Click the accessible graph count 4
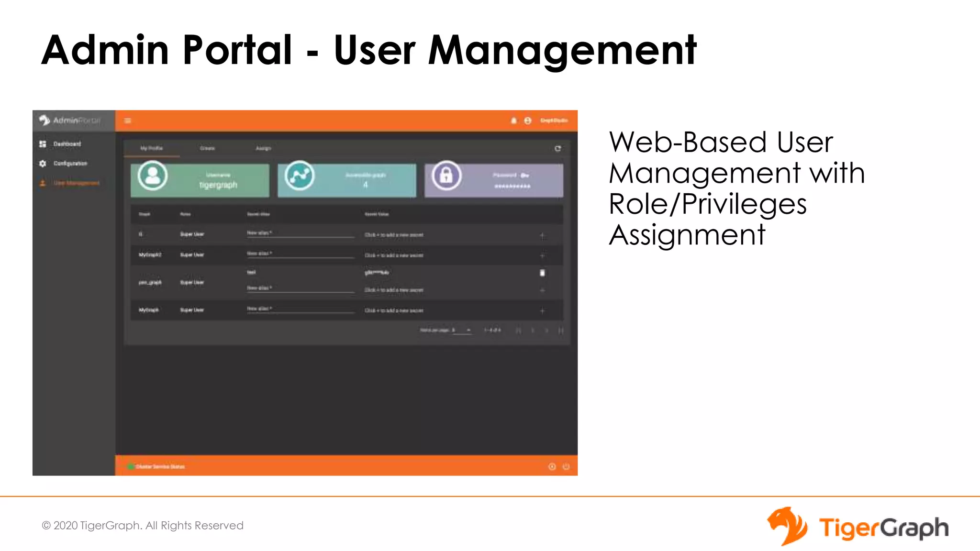The width and height of the screenshot is (980, 551). (366, 185)
